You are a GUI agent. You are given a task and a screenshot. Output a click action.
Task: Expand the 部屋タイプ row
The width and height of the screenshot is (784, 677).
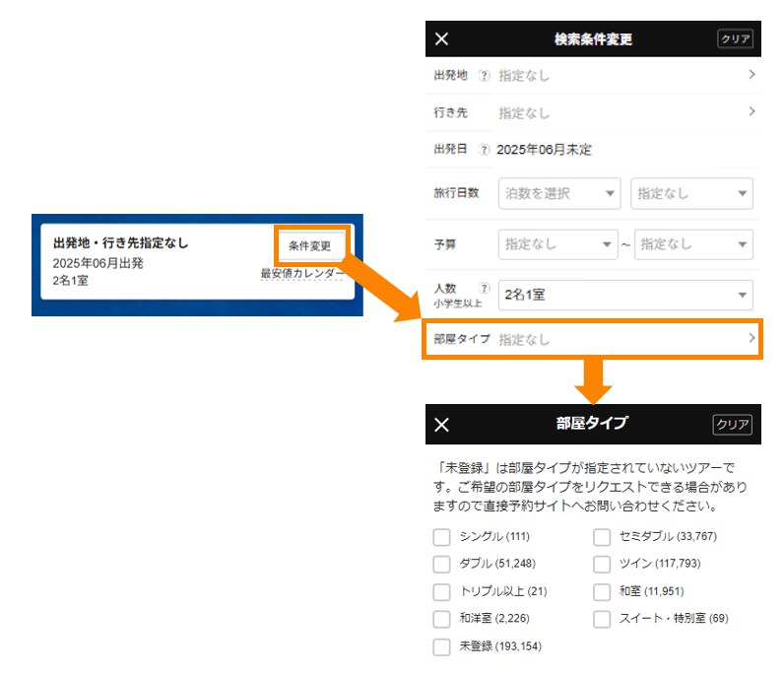tap(591, 339)
